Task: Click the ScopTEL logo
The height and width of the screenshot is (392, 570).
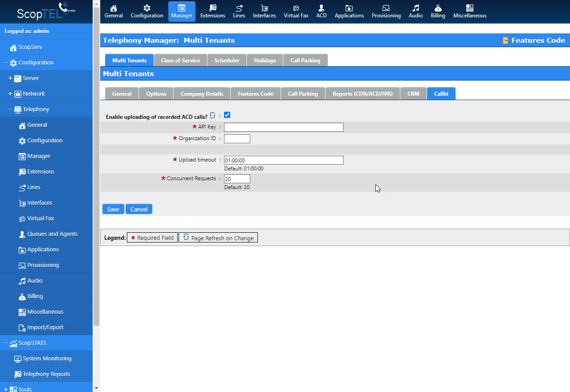Action: point(46,12)
